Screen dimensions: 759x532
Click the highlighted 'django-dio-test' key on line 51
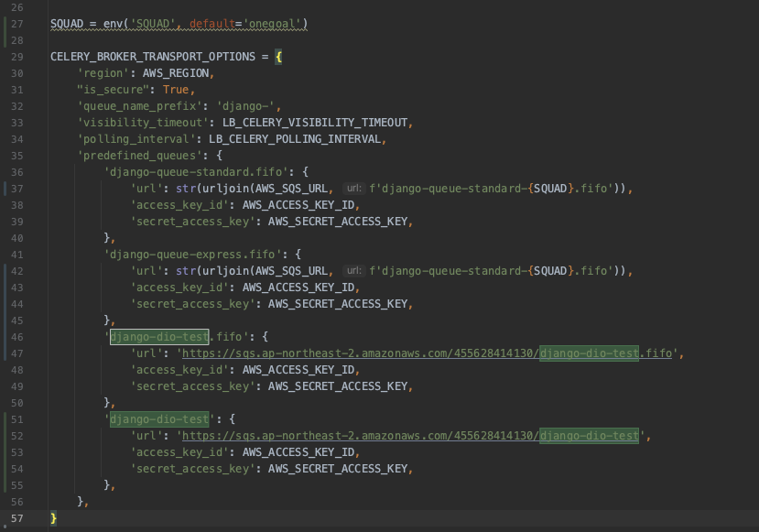tap(159, 419)
